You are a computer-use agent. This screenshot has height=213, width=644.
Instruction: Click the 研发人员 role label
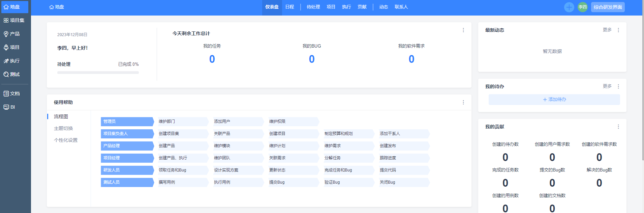coord(127,170)
